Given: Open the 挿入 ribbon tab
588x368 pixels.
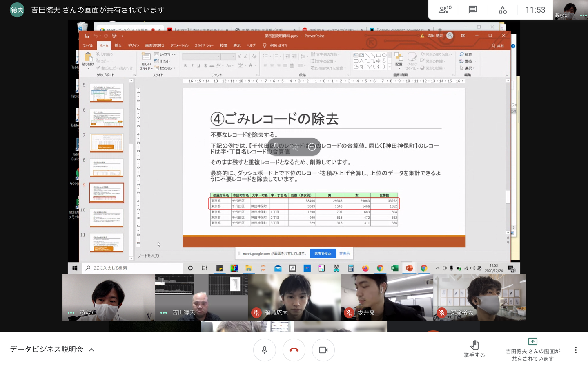Looking at the screenshot, I should [118, 45].
